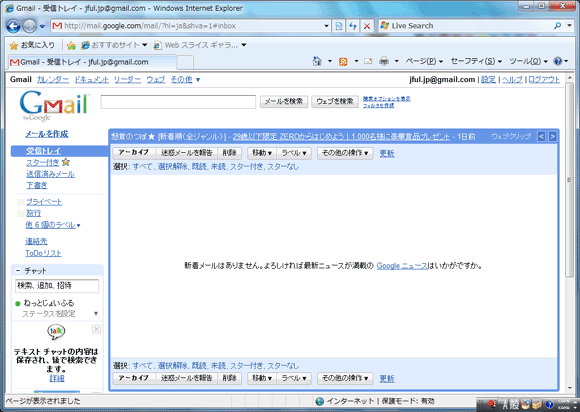Go back with the browser Back arrow
This screenshot has width=580, height=412.
click(13, 26)
